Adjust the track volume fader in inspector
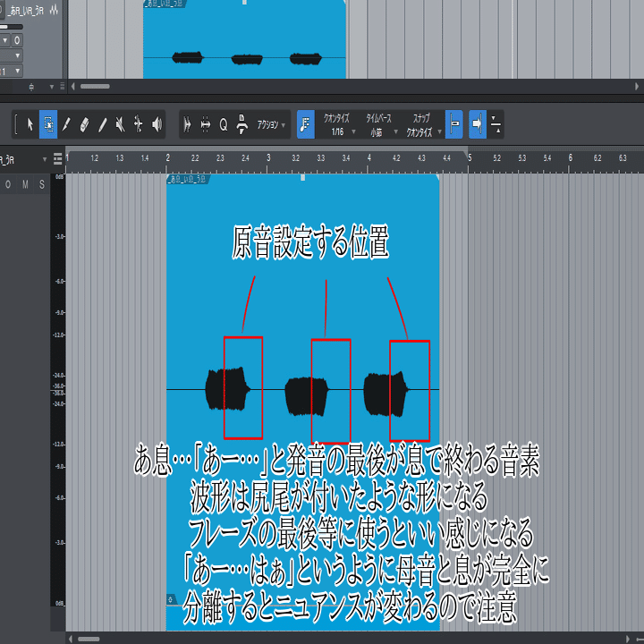The image size is (644, 644). 12,27
